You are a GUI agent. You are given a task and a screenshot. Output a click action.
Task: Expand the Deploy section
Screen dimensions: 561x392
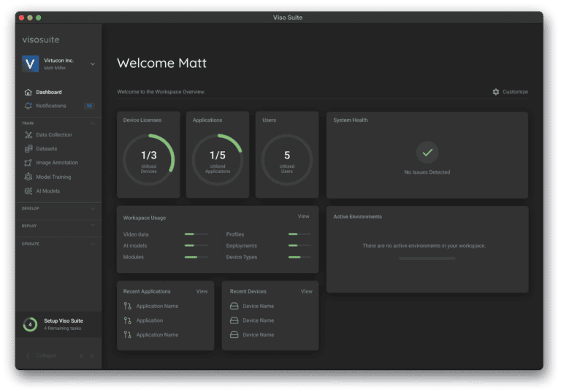[92, 226]
